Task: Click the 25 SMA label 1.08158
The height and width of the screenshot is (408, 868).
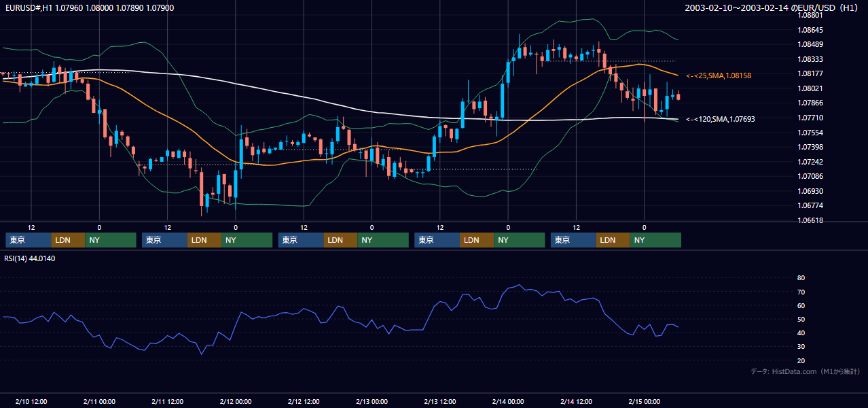Action: click(x=719, y=75)
